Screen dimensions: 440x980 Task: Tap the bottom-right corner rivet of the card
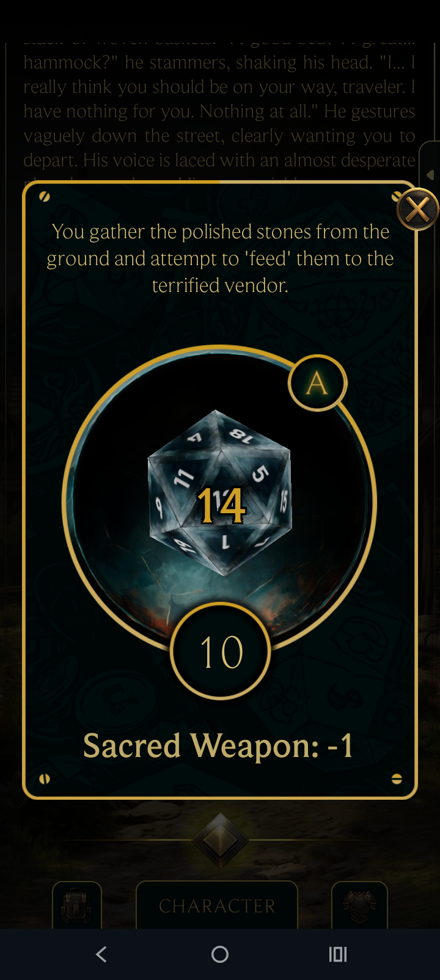pyautogui.click(x=397, y=779)
